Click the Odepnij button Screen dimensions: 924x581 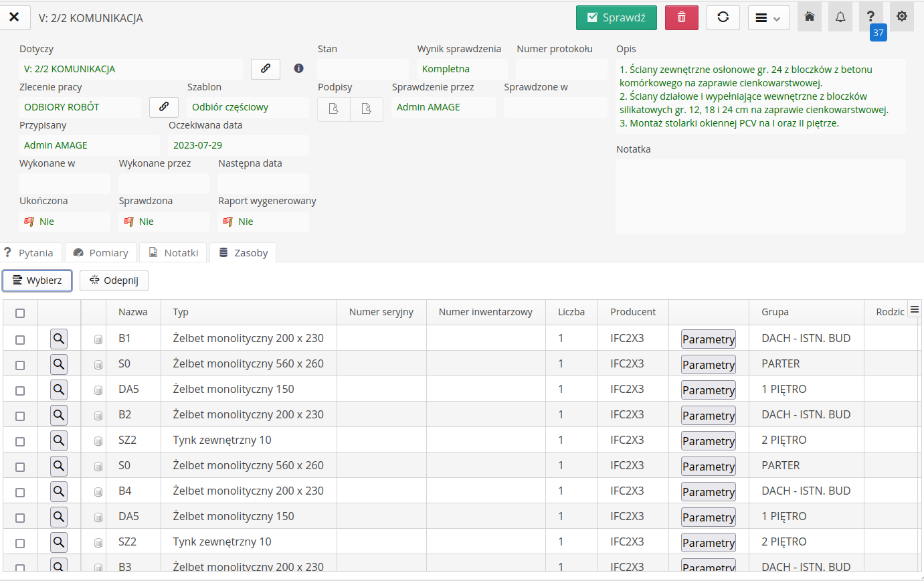click(114, 280)
